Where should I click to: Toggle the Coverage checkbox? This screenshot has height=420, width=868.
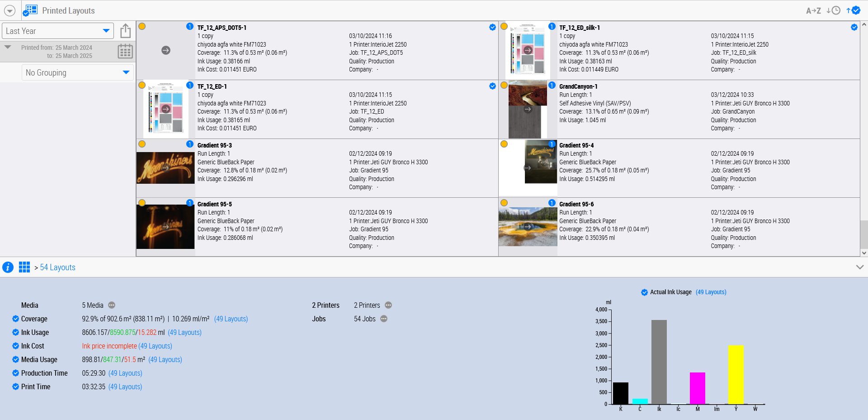click(15, 319)
